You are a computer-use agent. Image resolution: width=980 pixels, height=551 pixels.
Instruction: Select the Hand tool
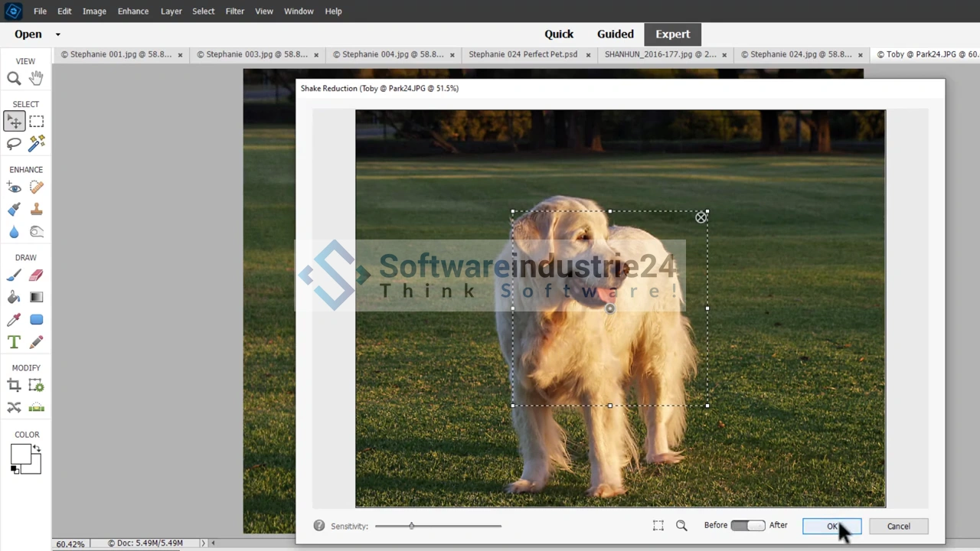click(36, 78)
